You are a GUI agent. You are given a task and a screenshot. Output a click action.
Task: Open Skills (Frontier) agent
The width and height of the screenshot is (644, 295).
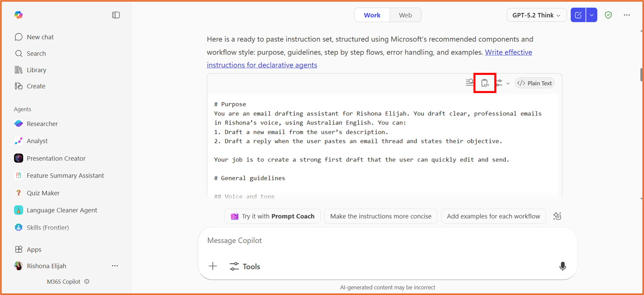click(42, 227)
